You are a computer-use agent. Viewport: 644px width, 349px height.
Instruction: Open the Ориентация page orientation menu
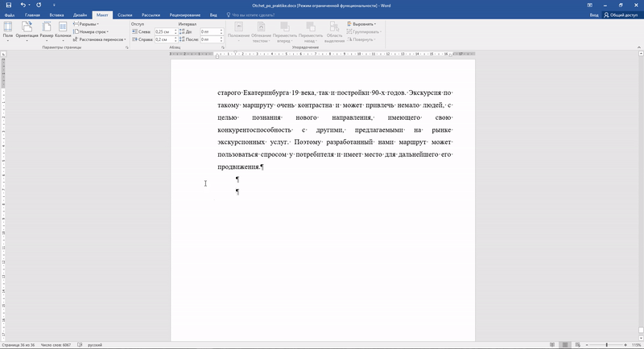(27, 32)
